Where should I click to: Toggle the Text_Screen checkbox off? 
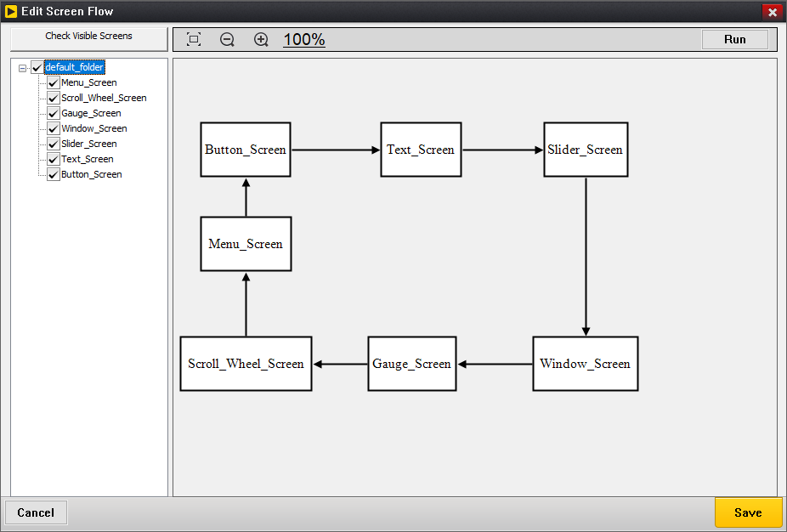pos(53,158)
